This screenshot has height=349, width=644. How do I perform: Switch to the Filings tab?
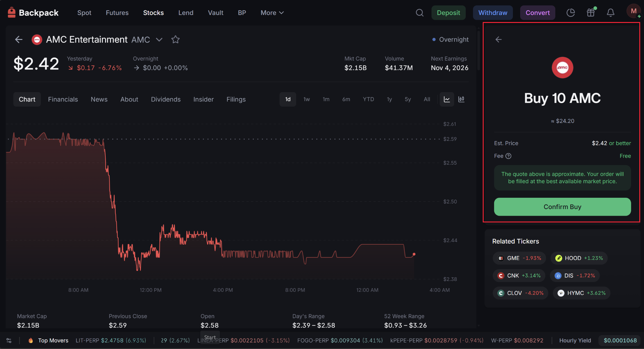coord(236,99)
